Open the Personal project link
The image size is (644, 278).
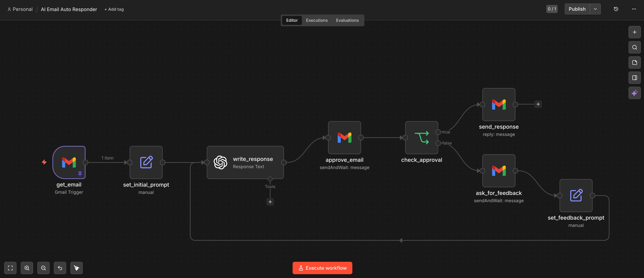(x=20, y=9)
